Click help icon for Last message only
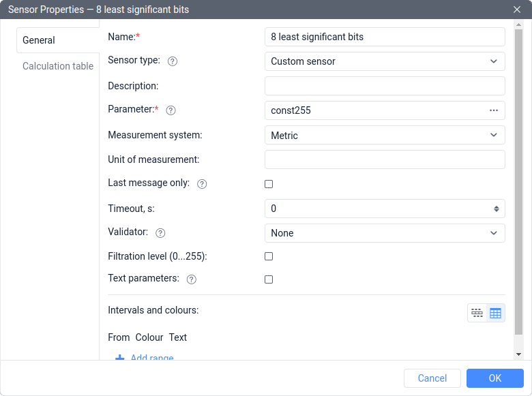Viewport: 532px width, 396px height. tap(202, 184)
